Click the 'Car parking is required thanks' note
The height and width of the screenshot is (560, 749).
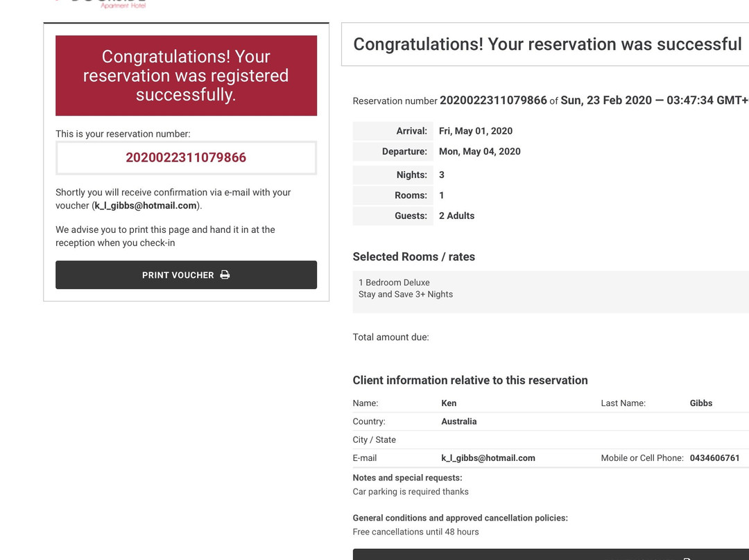click(411, 492)
